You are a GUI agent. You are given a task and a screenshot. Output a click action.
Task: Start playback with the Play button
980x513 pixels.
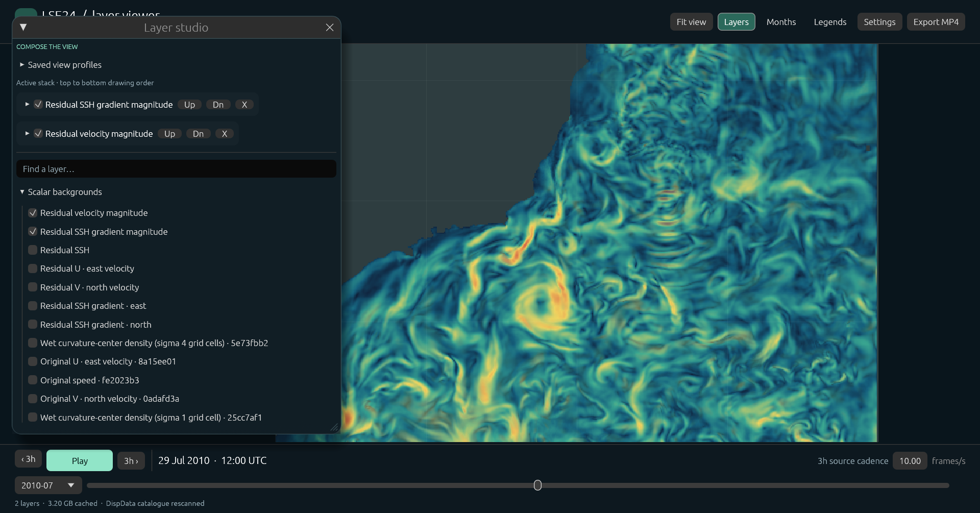[x=80, y=460]
